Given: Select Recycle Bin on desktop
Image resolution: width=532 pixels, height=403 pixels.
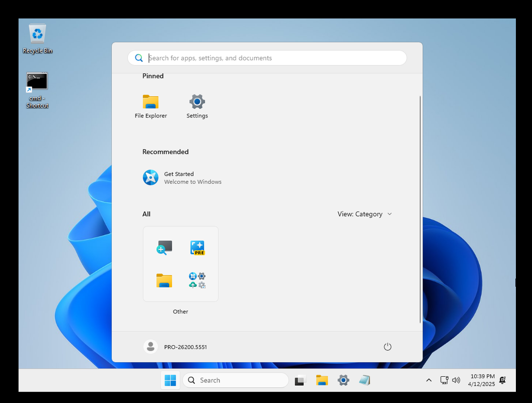Looking at the screenshot, I should 37,38.
